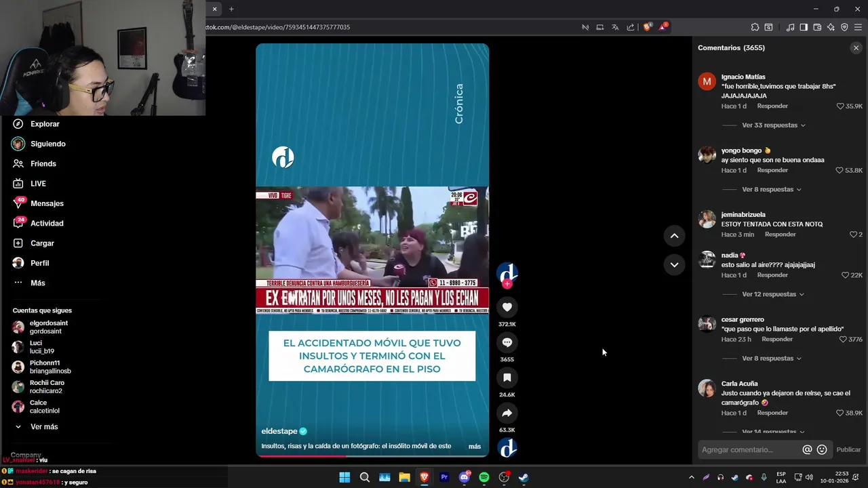Screen dimensions: 868x488
Task: Expand Ver 8 respuestas under yongo bongo
Action: [x=772, y=190]
